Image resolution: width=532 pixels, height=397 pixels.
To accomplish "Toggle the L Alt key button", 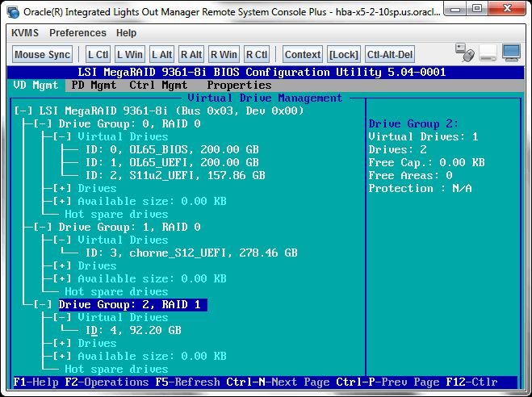I will pyautogui.click(x=161, y=55).
